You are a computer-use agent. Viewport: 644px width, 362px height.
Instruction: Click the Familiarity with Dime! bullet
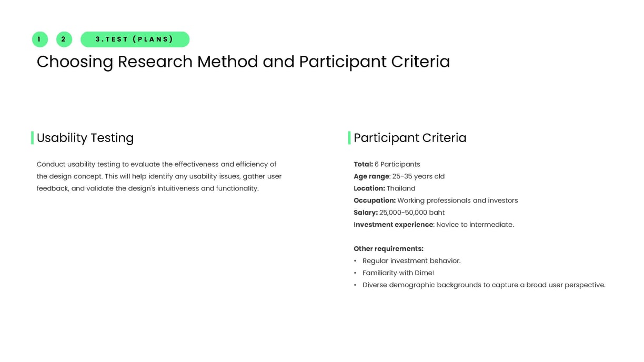(x=398, y=273)
